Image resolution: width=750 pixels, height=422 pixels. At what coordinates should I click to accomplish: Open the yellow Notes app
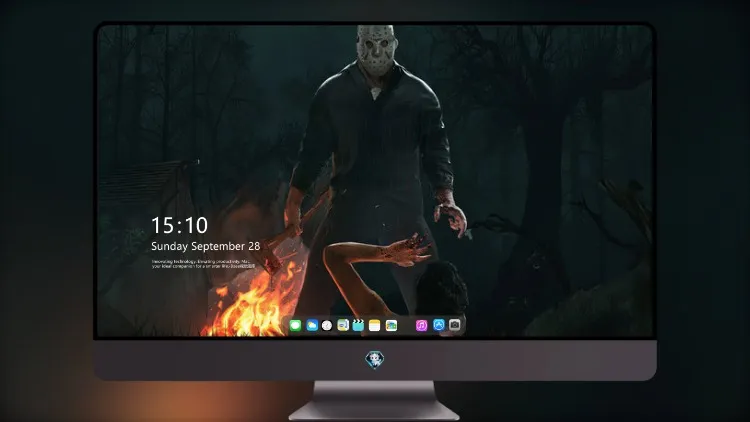375,325
